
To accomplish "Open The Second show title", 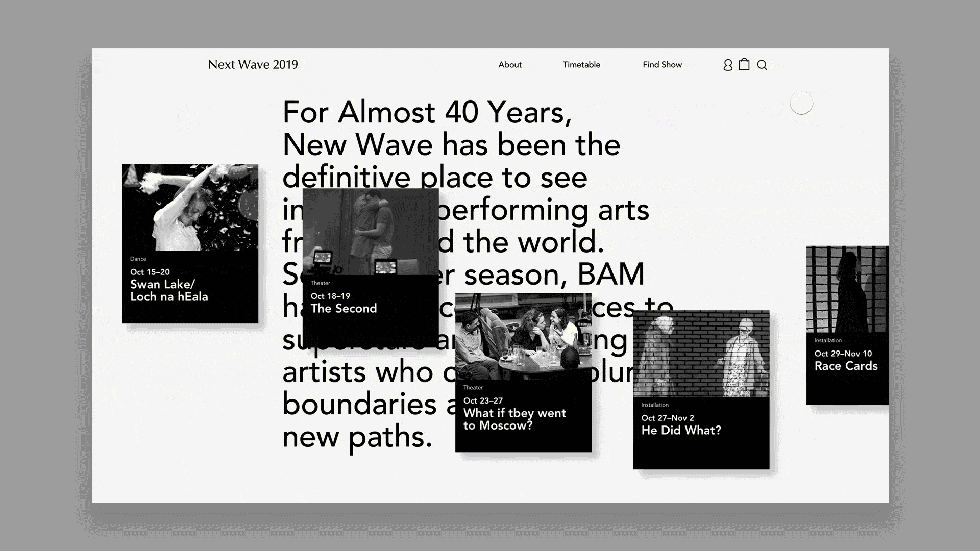I will 344,309.
